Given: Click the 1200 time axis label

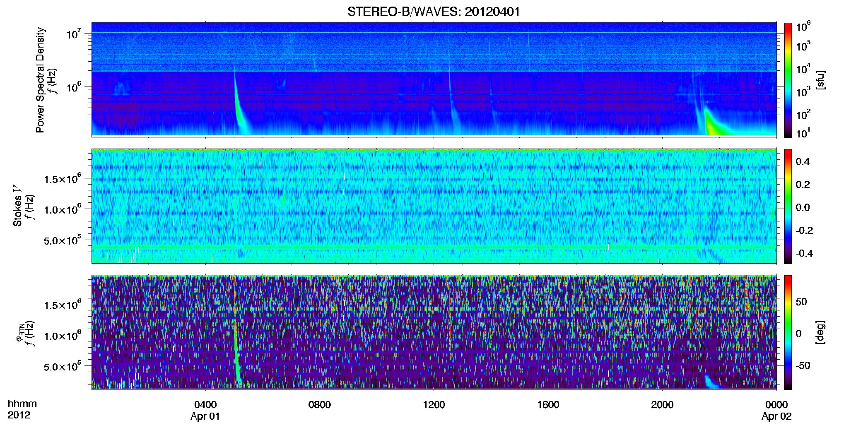Looking at the screenshot, I should click(434, 405).
